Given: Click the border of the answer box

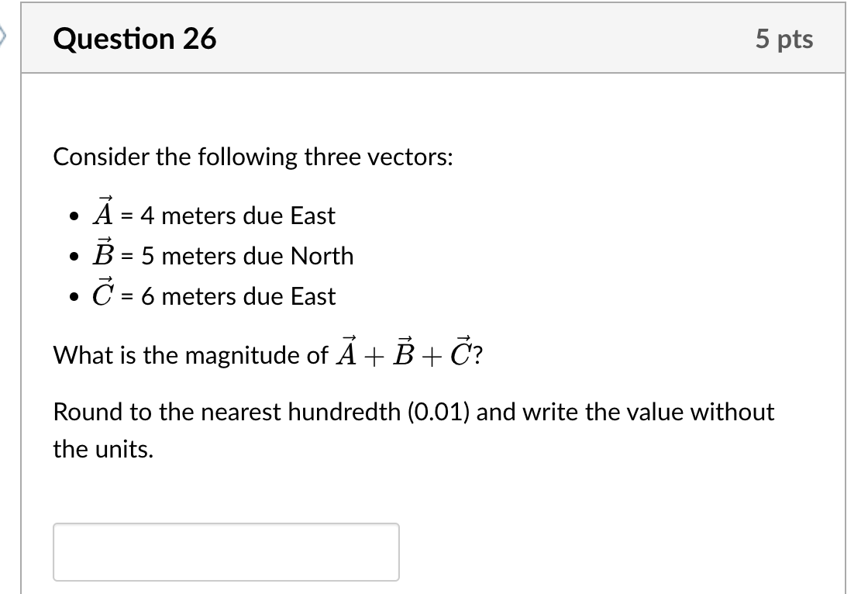Looking at the screenshot, I should 225,524.
